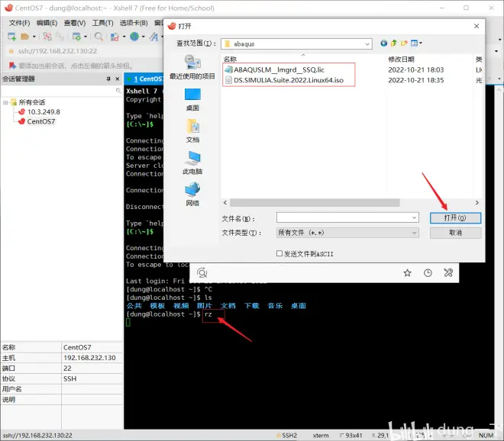Click the session manager search field

[62, 91]
